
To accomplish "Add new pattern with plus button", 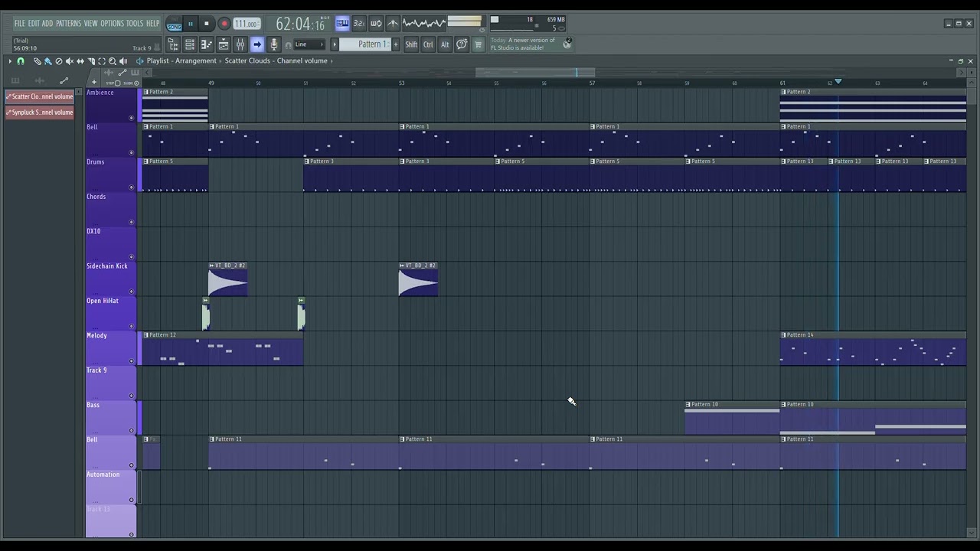I will (396, 44).
